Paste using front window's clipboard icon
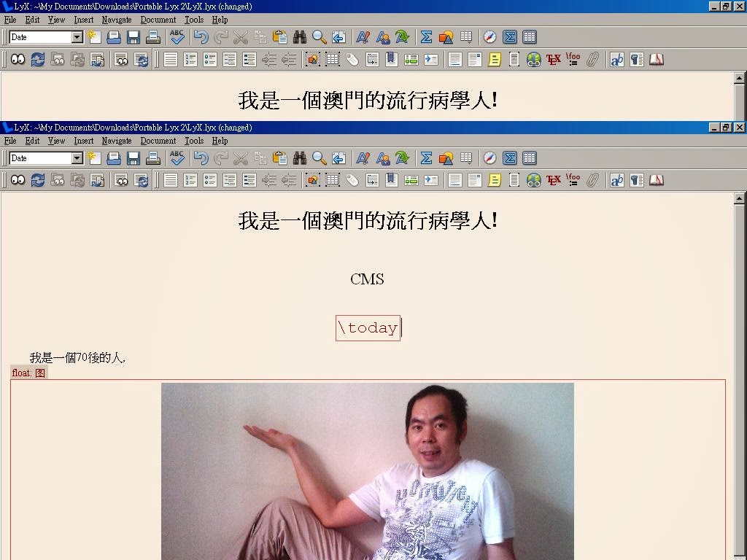 280,158
